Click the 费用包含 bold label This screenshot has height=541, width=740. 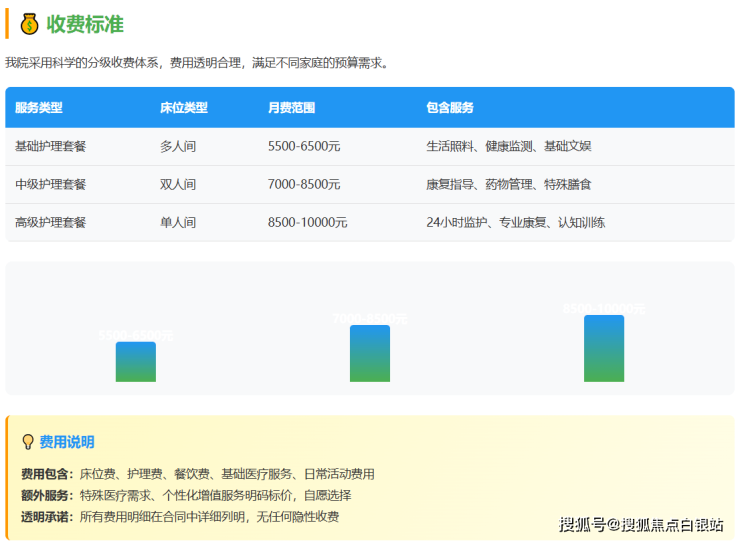[x=47, y=474]
